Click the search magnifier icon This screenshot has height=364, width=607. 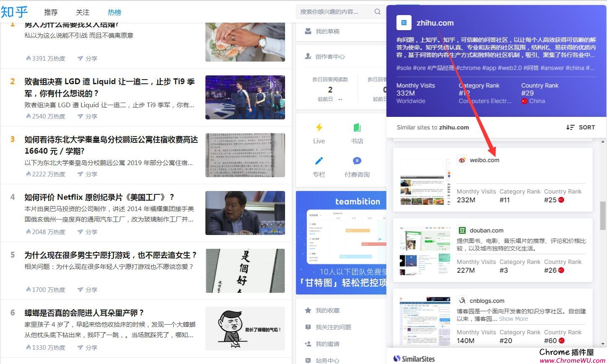(x=377, y=12)
